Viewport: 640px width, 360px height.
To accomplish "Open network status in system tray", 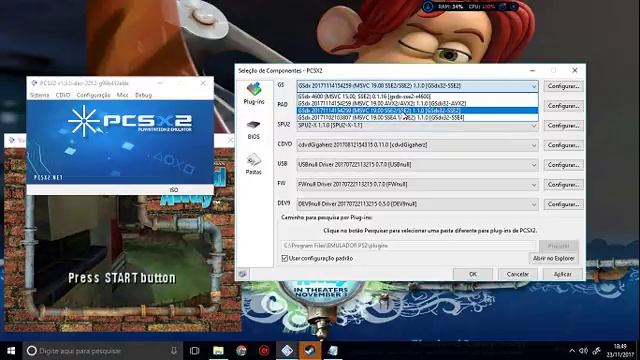I will tap(596, 351).
